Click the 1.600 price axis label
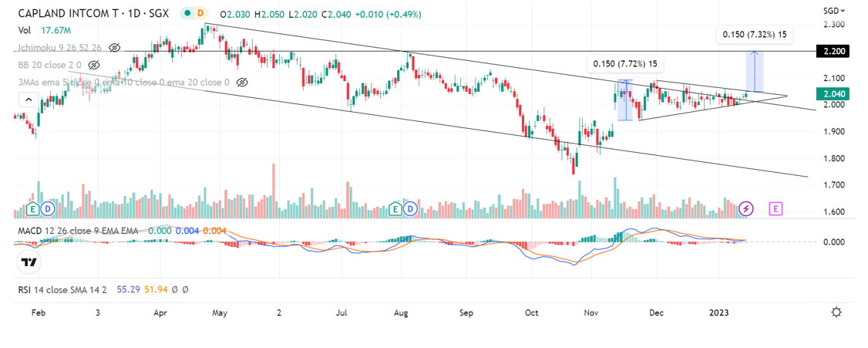This screenshot has width=868, height=348. [834, 212]
